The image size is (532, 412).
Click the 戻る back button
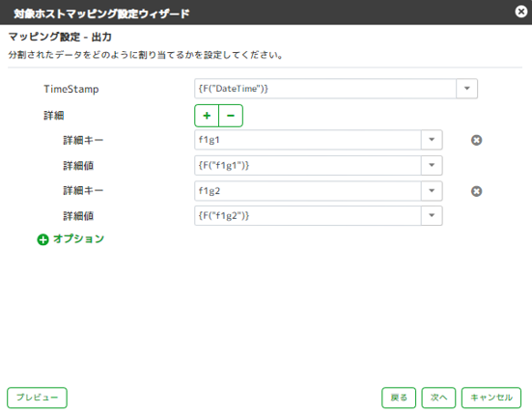coord(399,398)
